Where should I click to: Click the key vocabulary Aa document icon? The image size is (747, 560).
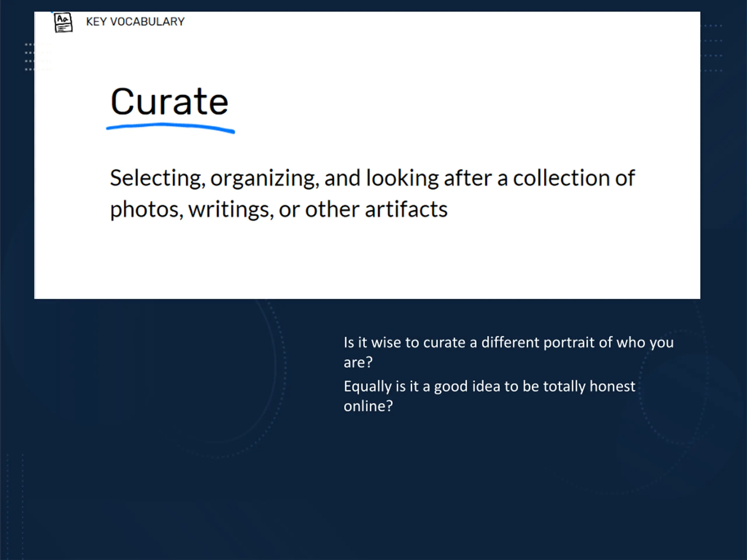pyautogui.click(x=63, y=22)
